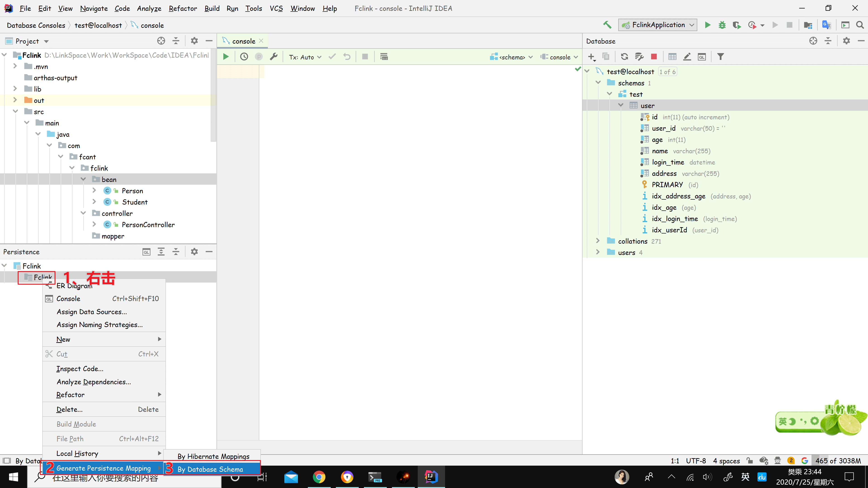Click test@localhost breadcrumb link
Screen dimensions: 868x488
98,25
